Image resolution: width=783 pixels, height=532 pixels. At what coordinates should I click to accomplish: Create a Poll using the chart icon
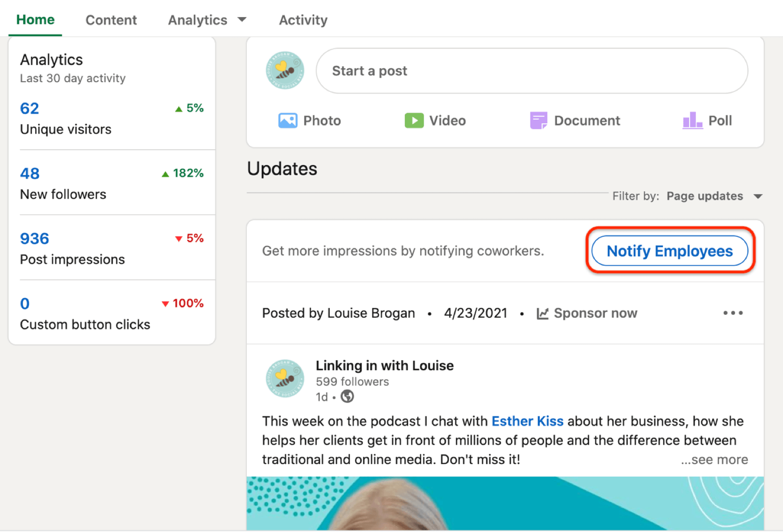692,120
